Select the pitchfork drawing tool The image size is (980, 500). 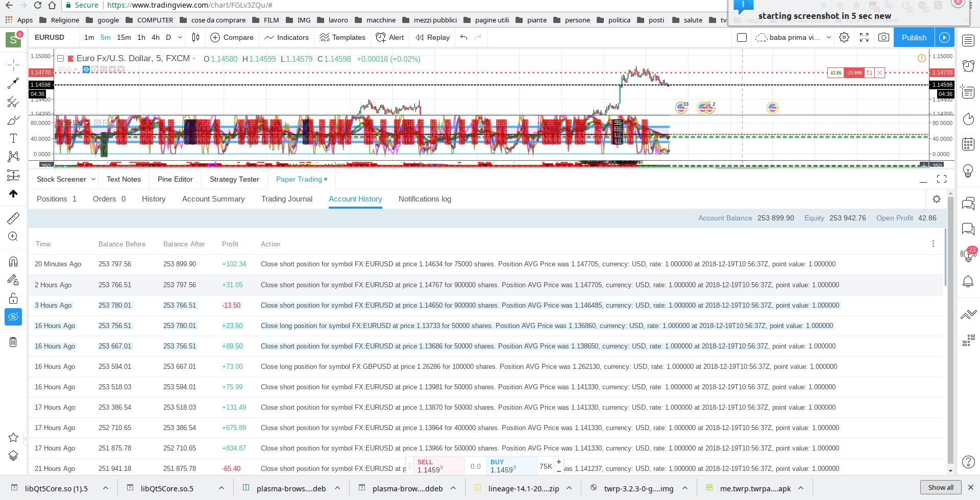13,102
